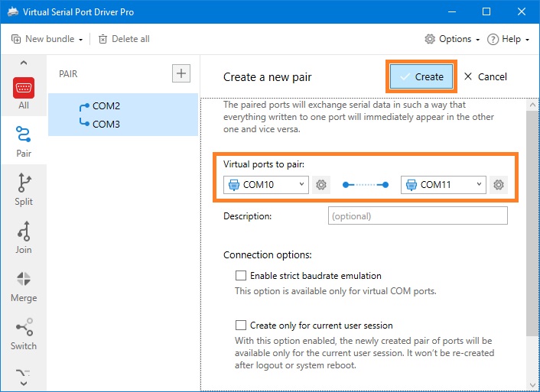Open the New bundle dropdown
The width and height of the screenshot is (540, 392).
[x=47, y=39]
